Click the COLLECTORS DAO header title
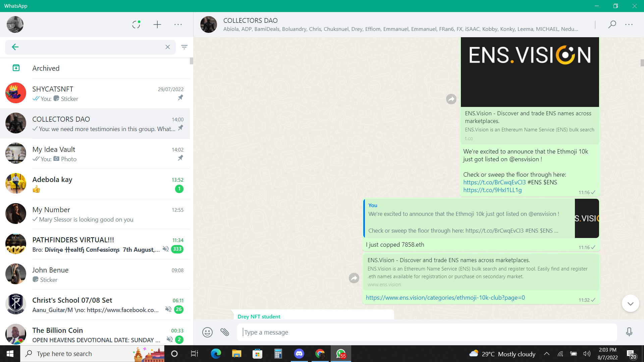 251,20
